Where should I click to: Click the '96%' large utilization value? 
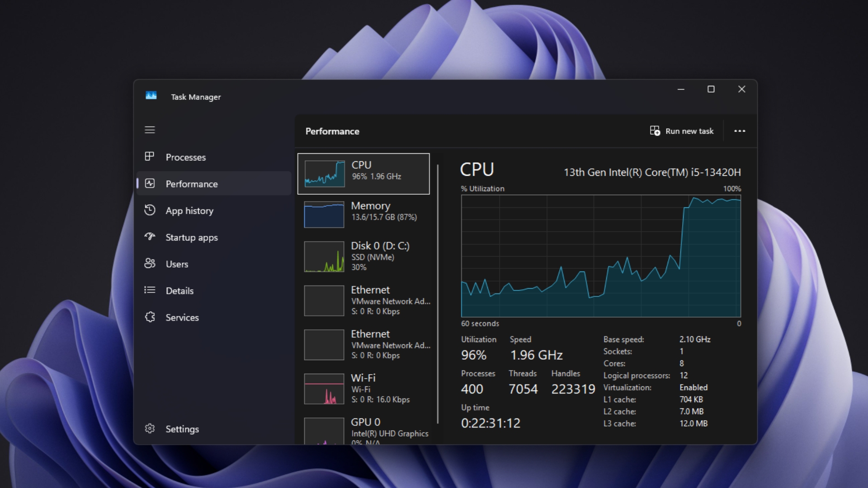pyautogui.click(x=474, y=355)
